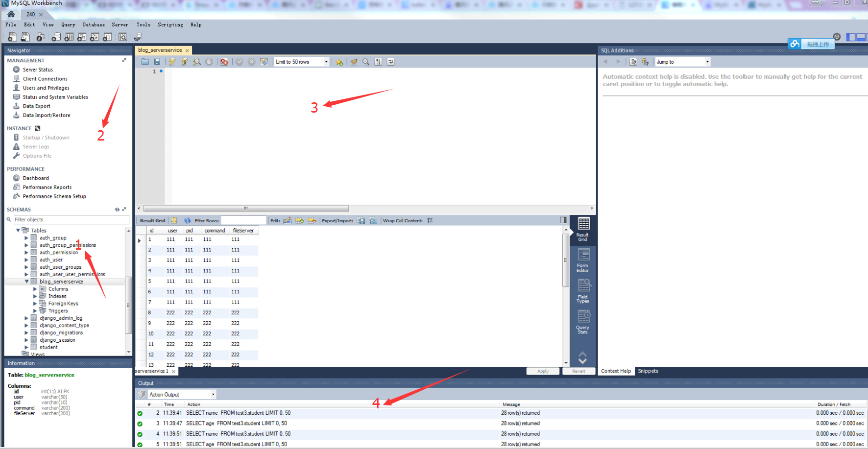Add current statement to favorites star

(339, 62)
